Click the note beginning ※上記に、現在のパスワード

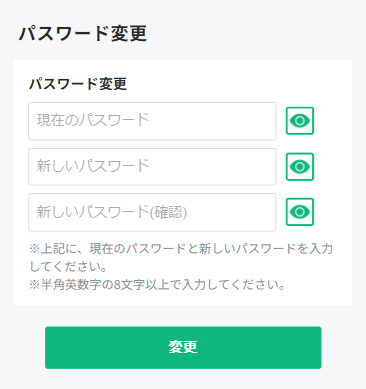point(181,257)
